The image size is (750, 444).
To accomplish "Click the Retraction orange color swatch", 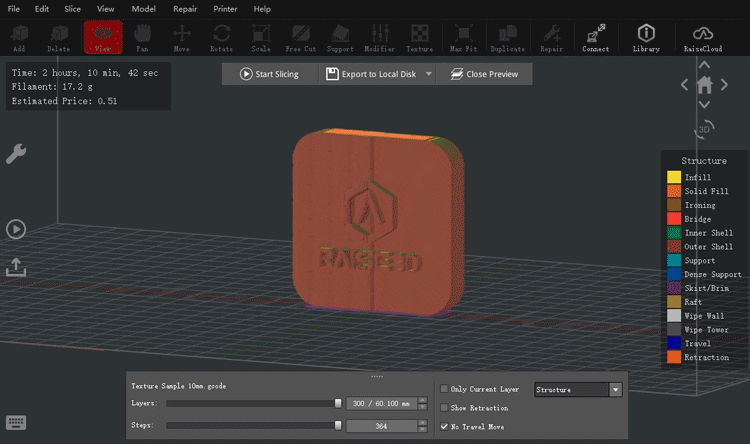I will [674, 357].
